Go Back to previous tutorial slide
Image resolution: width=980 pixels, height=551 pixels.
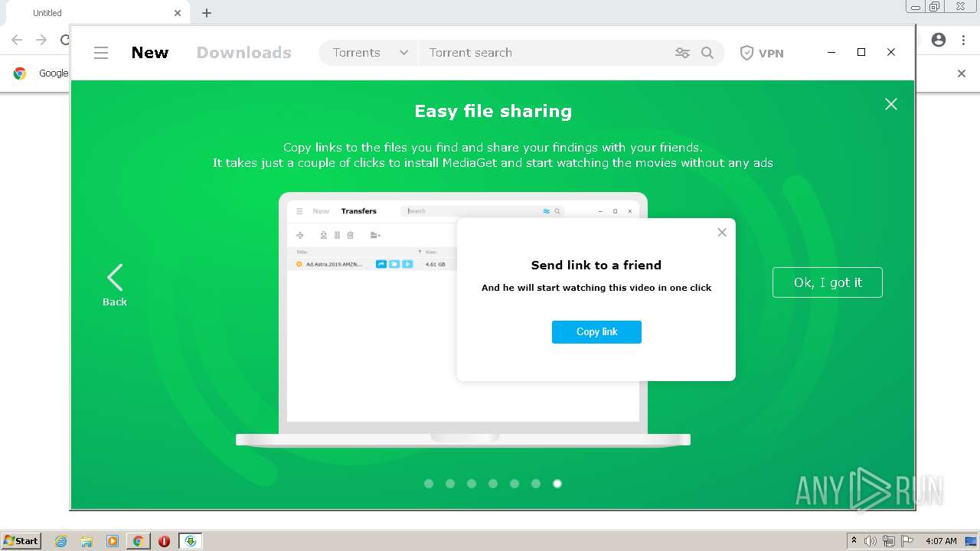tap(115, 285)
